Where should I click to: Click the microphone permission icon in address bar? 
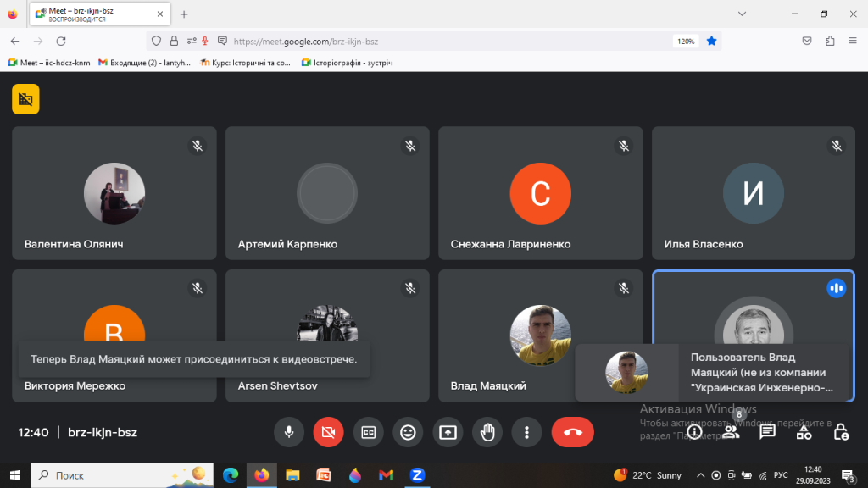click(x=205, y=41)
